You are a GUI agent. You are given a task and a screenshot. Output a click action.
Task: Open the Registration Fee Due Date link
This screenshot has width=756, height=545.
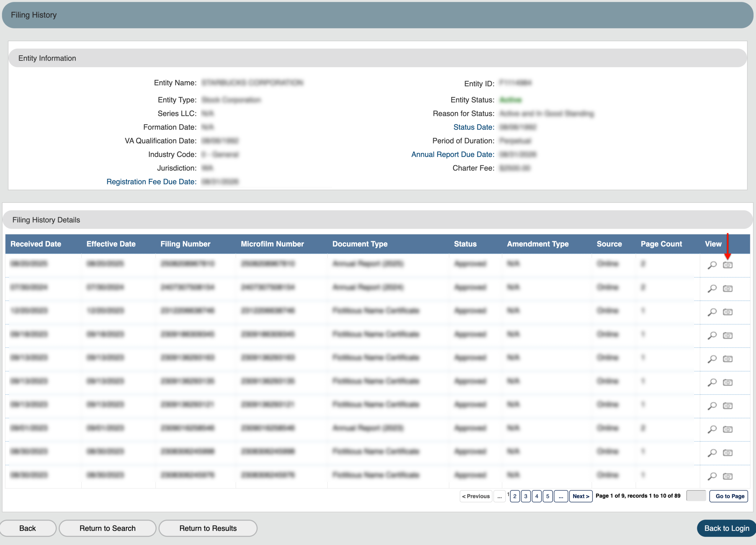(x=151, y=182)
